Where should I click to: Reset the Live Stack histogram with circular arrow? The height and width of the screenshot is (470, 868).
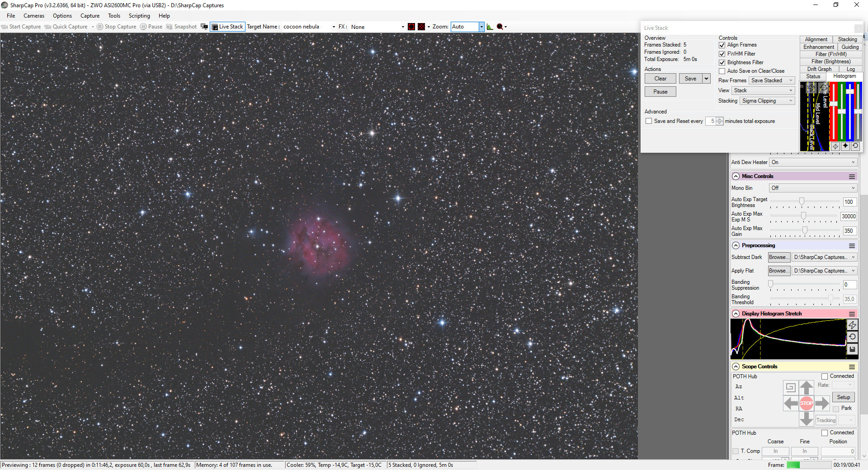(x=855, y=146)
